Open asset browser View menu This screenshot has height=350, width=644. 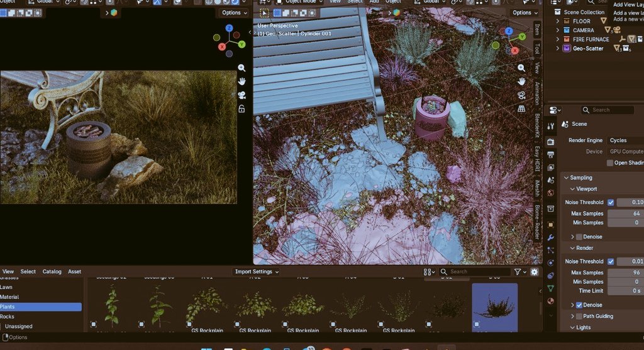click(8, 272)
